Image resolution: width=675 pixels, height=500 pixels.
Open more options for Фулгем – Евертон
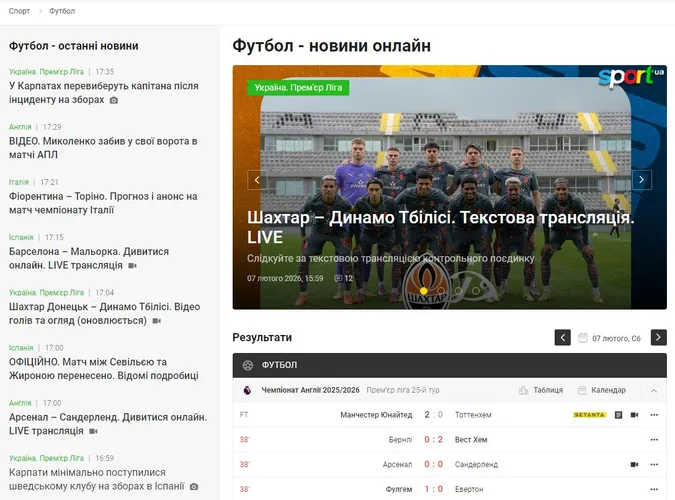(654, 489)
